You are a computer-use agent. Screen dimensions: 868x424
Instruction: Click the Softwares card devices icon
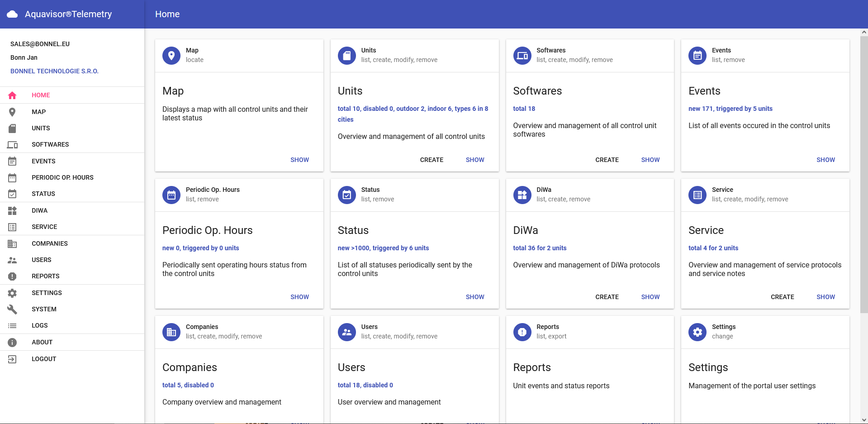[522, 56]
